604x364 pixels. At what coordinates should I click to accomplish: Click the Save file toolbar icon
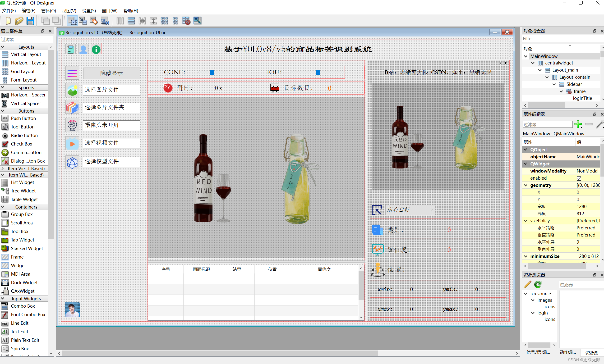(x=30, y=21)
